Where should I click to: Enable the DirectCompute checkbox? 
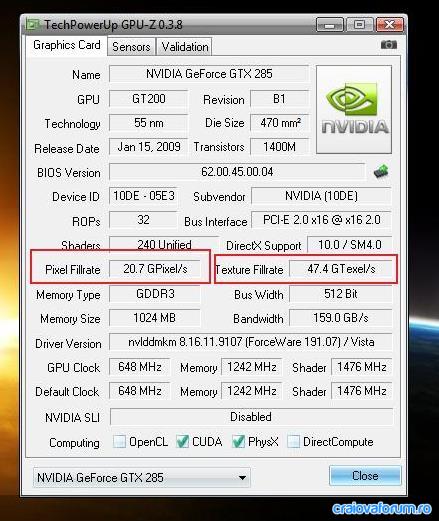pyautogui.click(x=293, y=441)
